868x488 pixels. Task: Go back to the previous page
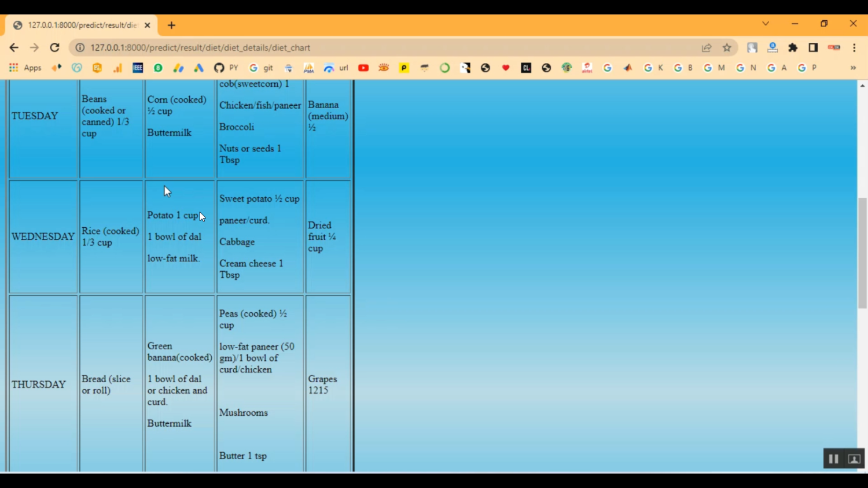[14, 47]
